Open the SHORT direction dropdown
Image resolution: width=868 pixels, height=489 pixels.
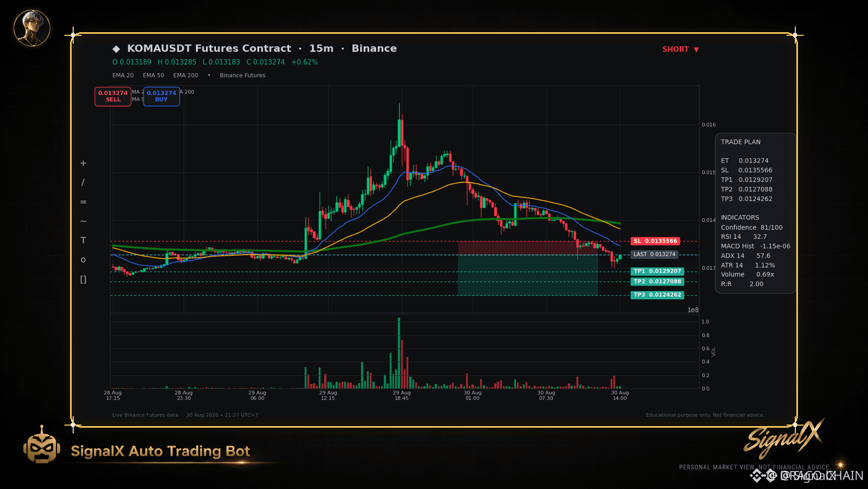[681, 49]
